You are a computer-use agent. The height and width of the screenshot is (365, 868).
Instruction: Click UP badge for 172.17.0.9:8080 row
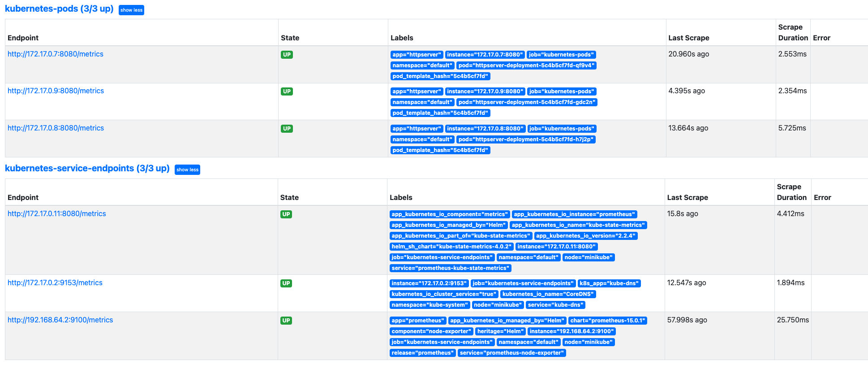click(287, 91)
